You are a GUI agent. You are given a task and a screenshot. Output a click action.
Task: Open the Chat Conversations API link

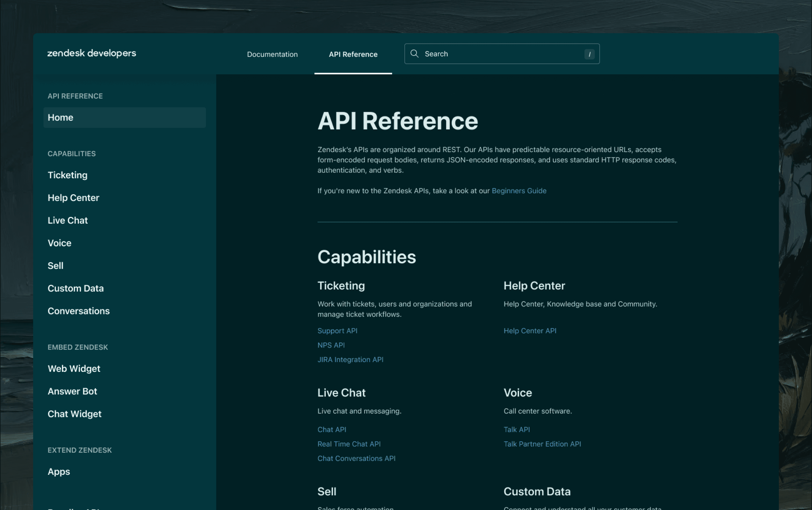pos(357,458)
